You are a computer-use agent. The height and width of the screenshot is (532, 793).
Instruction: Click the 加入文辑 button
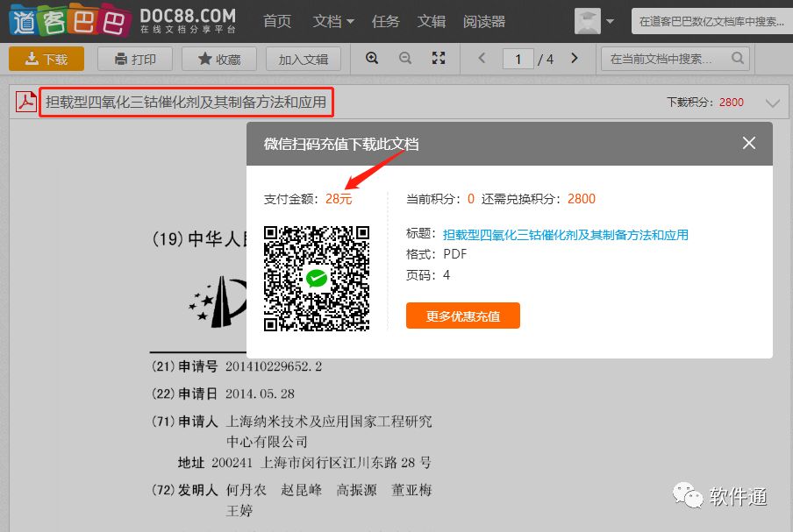(x=303, y=59)
